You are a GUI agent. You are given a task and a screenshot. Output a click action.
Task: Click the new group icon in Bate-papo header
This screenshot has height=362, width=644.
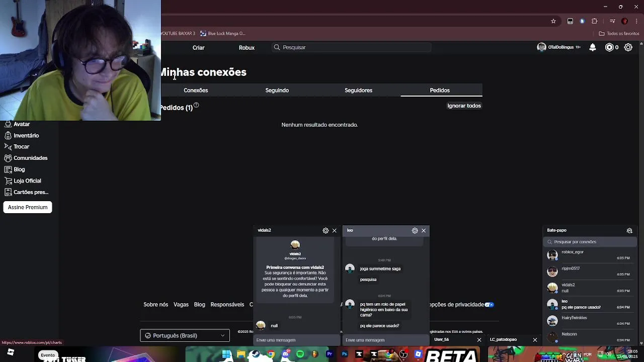click(x=629, y=230)
